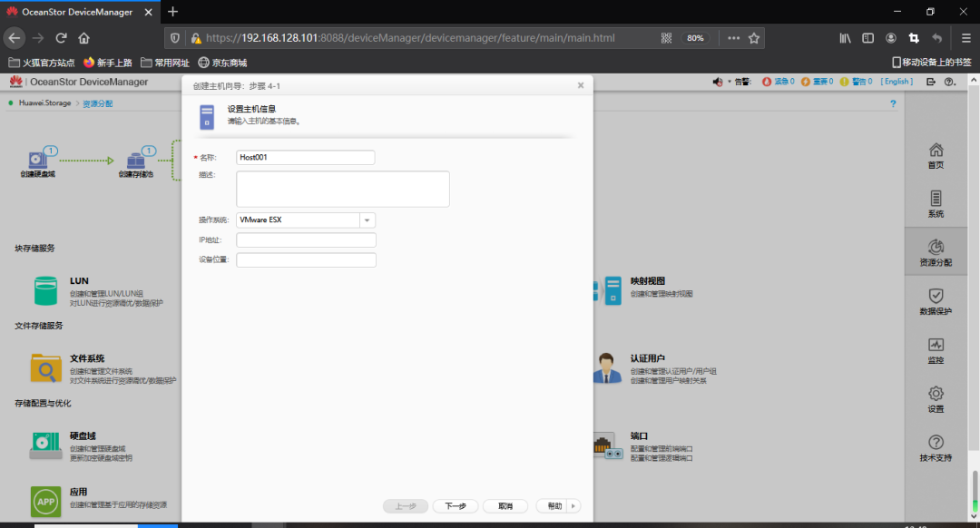Screen dimensions: 980x528
Task: Open a new browser tab
Action: click(173, 12)
